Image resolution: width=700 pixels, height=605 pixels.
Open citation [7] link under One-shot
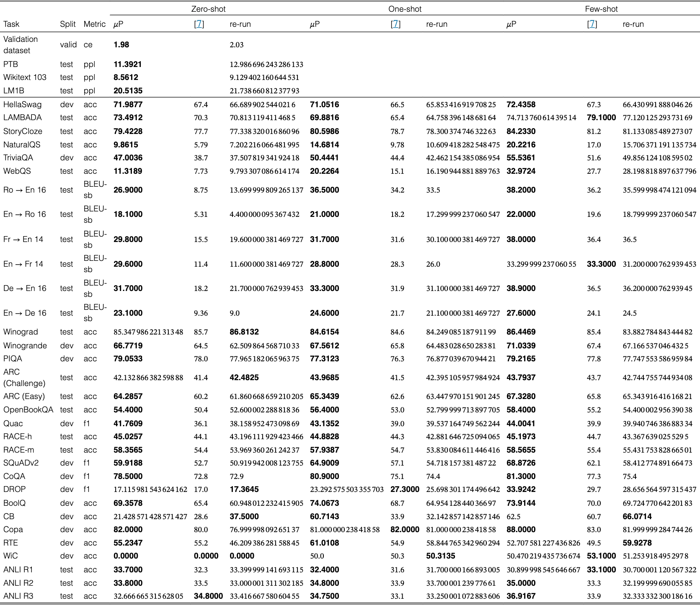395,24
